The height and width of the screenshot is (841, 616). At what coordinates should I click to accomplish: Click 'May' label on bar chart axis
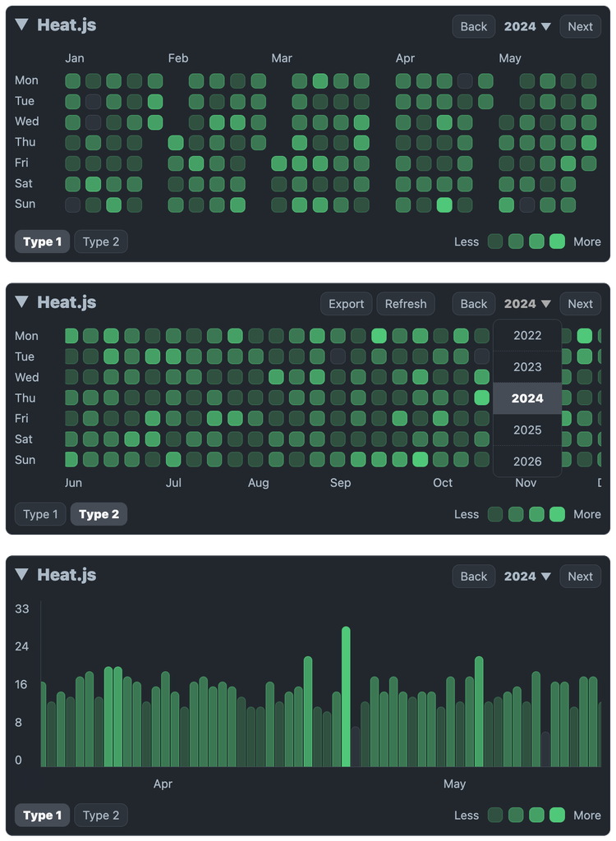[x=454, y=784]
